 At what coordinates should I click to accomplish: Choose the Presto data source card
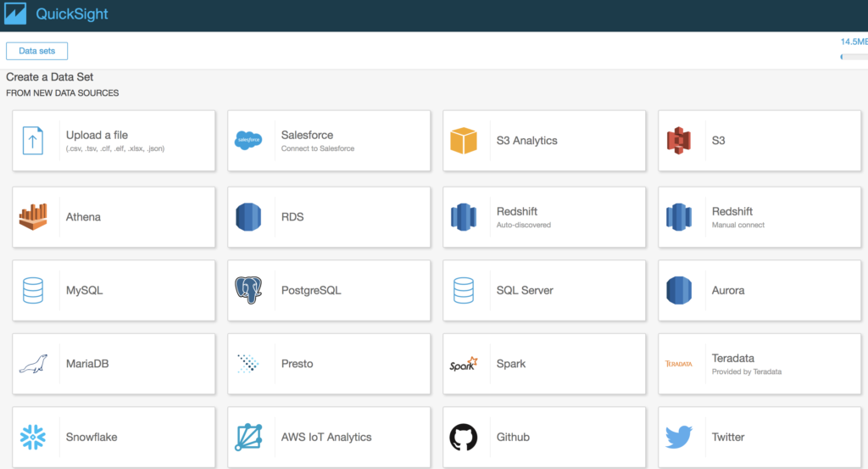click(329, 364)
